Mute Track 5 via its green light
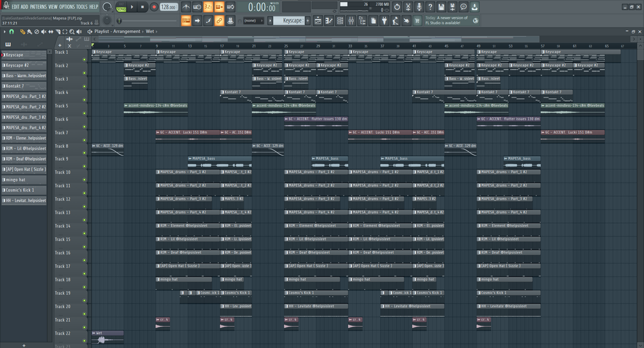 click(85, 113)
